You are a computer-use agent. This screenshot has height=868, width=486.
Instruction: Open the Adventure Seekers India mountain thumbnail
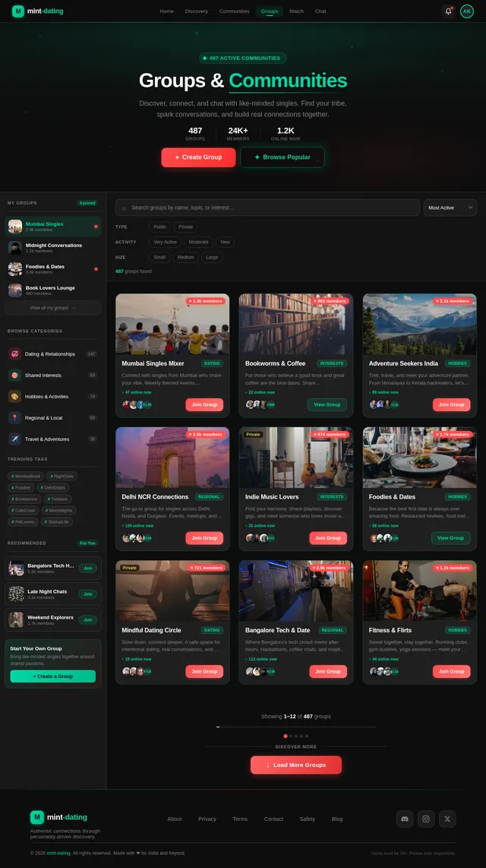(420, 325)
